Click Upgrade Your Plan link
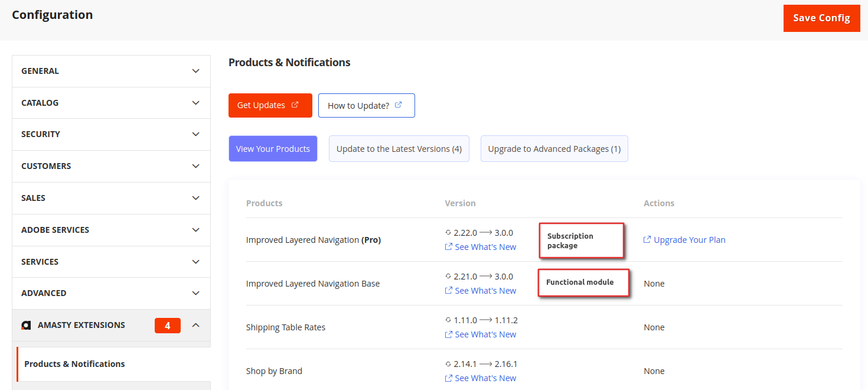This screenshot has width=868, height=390. pyautogui.click(x=690, y=240)
